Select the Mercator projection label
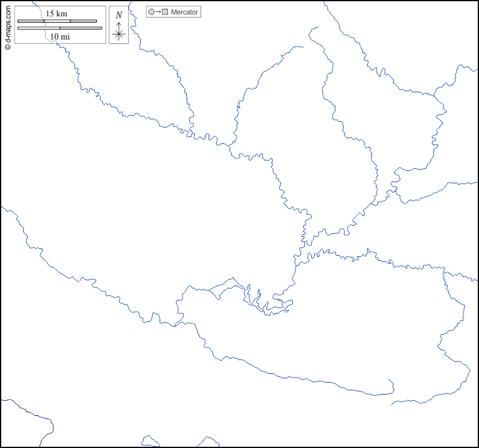 point(185,12)
